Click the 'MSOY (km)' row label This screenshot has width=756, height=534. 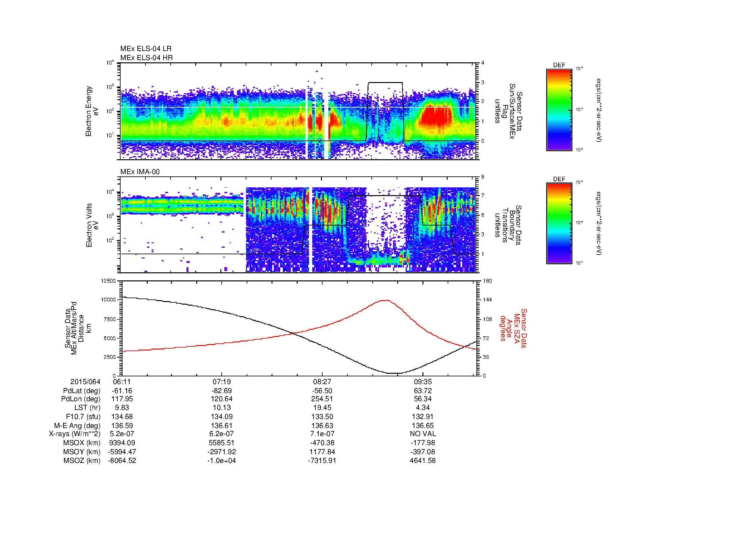pos(82,452)
